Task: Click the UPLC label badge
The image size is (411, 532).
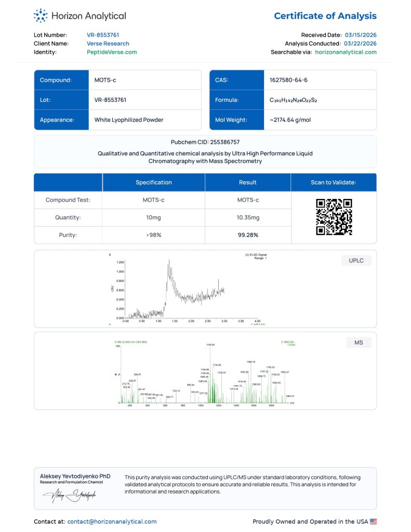Action: tap(356, 261)
